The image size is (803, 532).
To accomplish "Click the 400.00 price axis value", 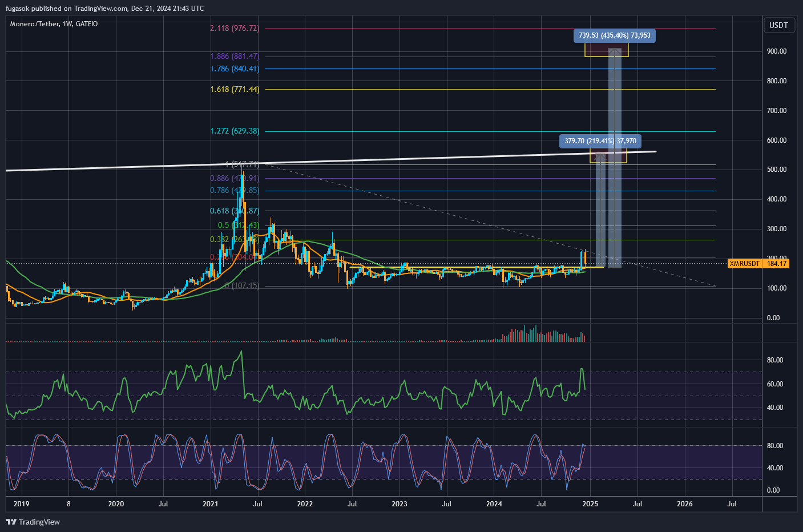I will click(x=777, y=199).
